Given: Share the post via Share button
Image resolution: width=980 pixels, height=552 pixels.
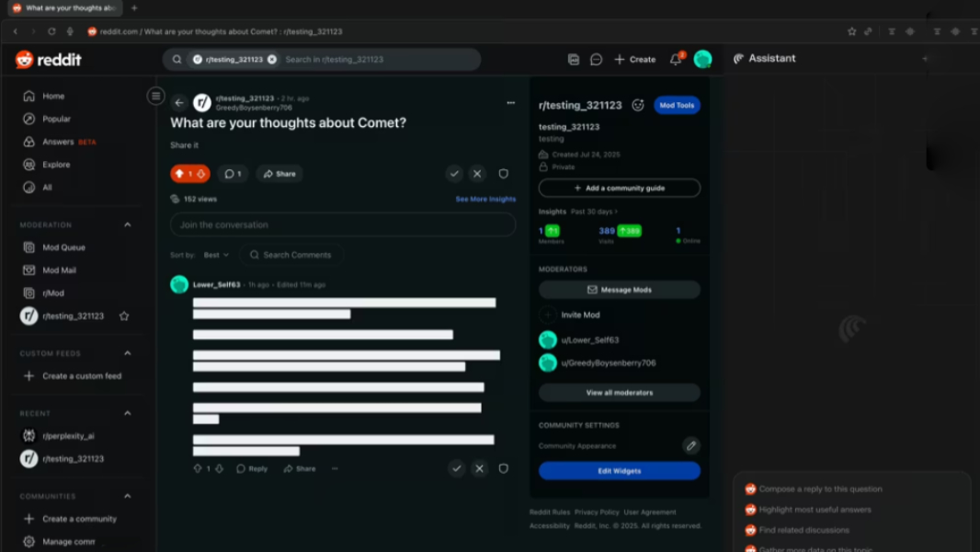Looking at the screenshot, I should pos(279,174).
